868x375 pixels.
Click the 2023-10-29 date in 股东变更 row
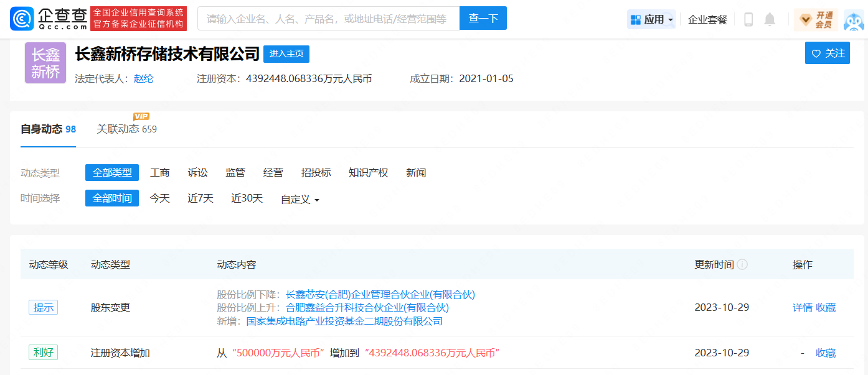722,307
